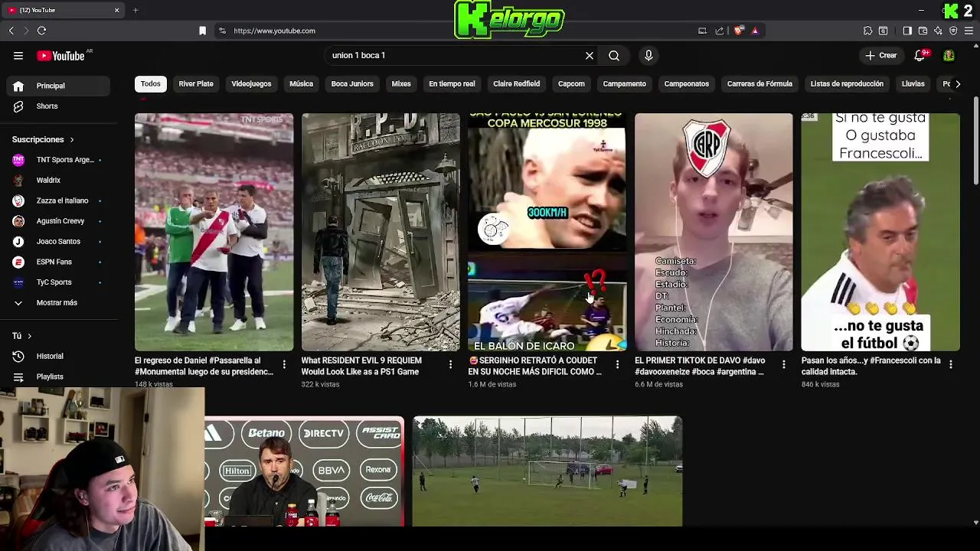
Task: Open the Brave VPN shield icon
Action: (x=953, y=31)
